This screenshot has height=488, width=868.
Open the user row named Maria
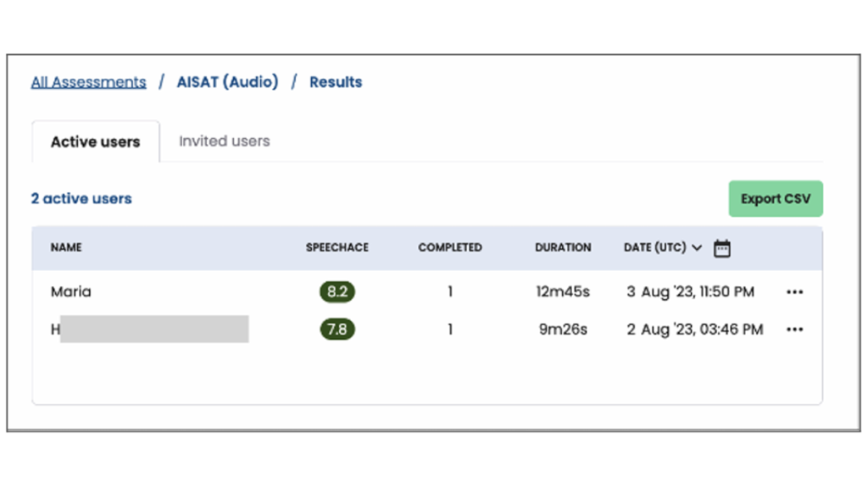coord(71,292)
